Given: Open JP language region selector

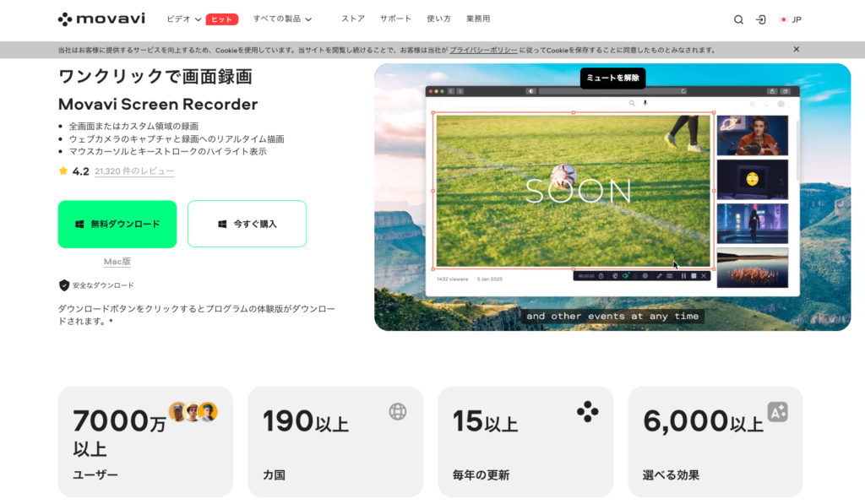Looking at the screenshot, I should tap(790, 19).
